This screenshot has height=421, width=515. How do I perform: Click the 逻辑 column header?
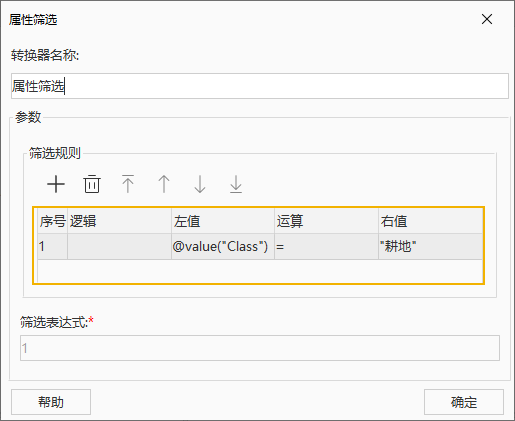(x=119, y=221)
